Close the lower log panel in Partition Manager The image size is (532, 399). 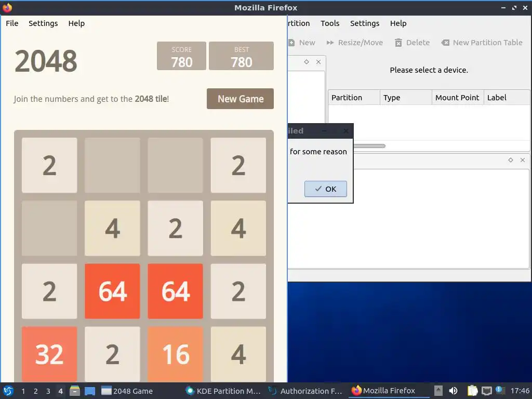[x=523, y=160]
